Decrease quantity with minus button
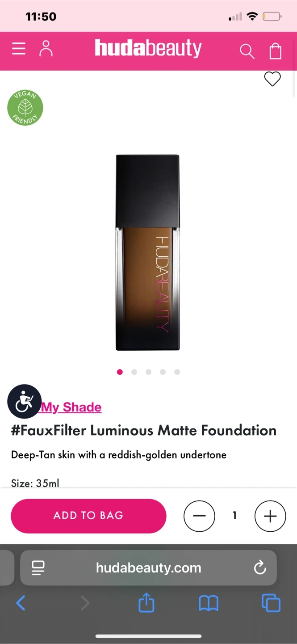Screen dimensions: 297x644 click(x=199, y=516)
